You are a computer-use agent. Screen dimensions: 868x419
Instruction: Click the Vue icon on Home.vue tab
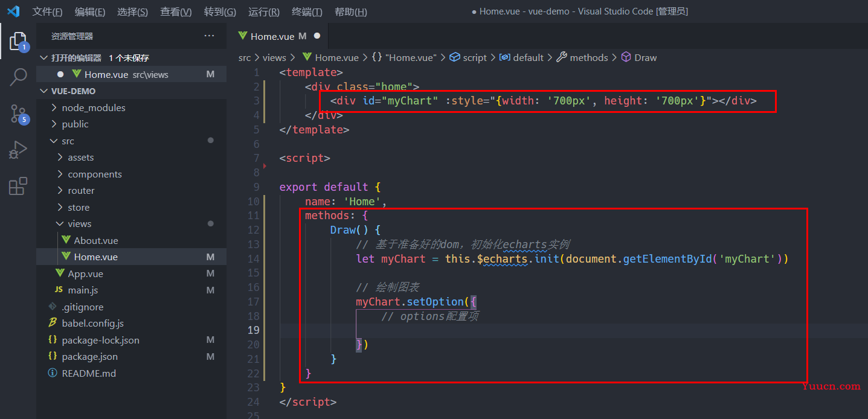[243, 36]
